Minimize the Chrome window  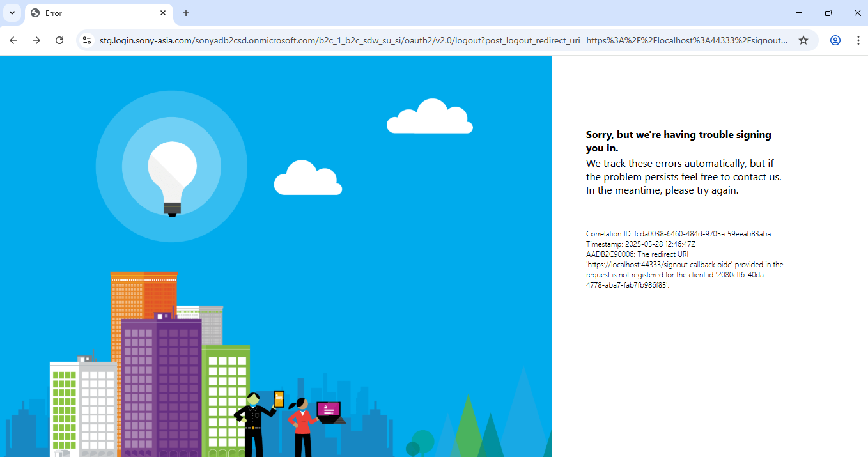(x=799, y=13)
